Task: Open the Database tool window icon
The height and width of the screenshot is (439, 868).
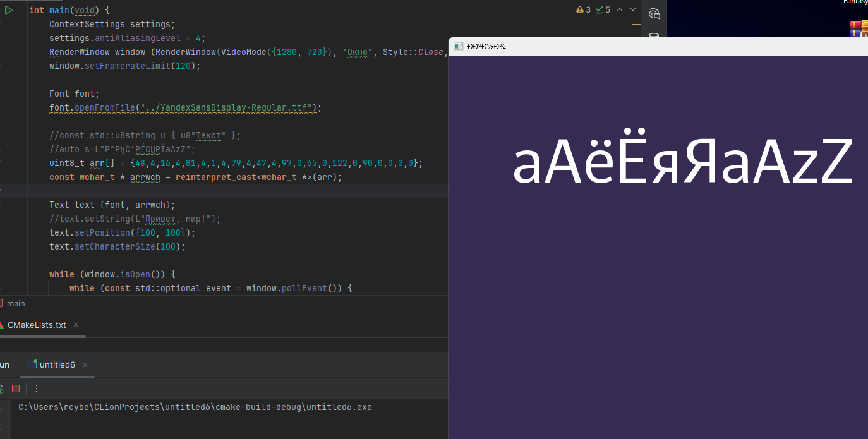Action: [654, 36]
